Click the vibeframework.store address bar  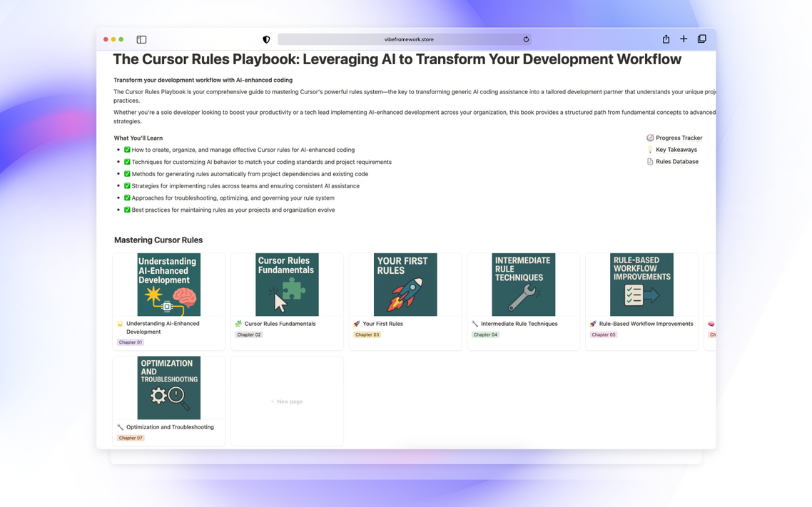[x=404, y=39]
